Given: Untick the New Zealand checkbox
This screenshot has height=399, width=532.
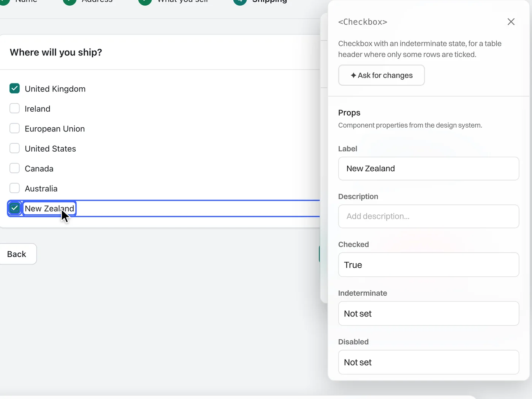Looking at the screenshot, I should (x=14, y=208).
